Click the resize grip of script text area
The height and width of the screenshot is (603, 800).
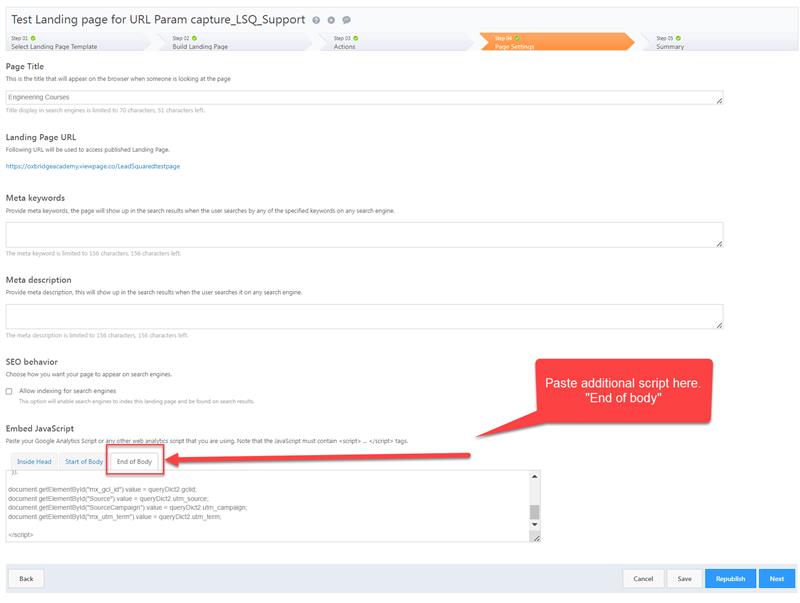point(536,538)
